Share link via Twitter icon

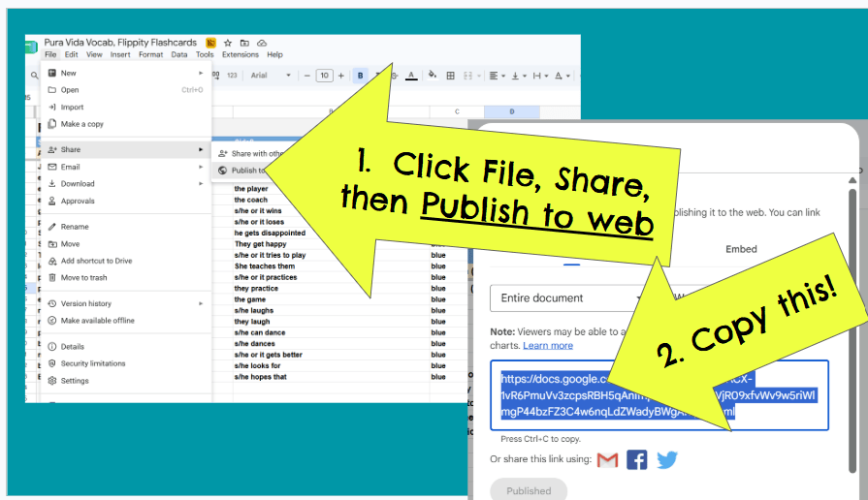coord(667,459)
